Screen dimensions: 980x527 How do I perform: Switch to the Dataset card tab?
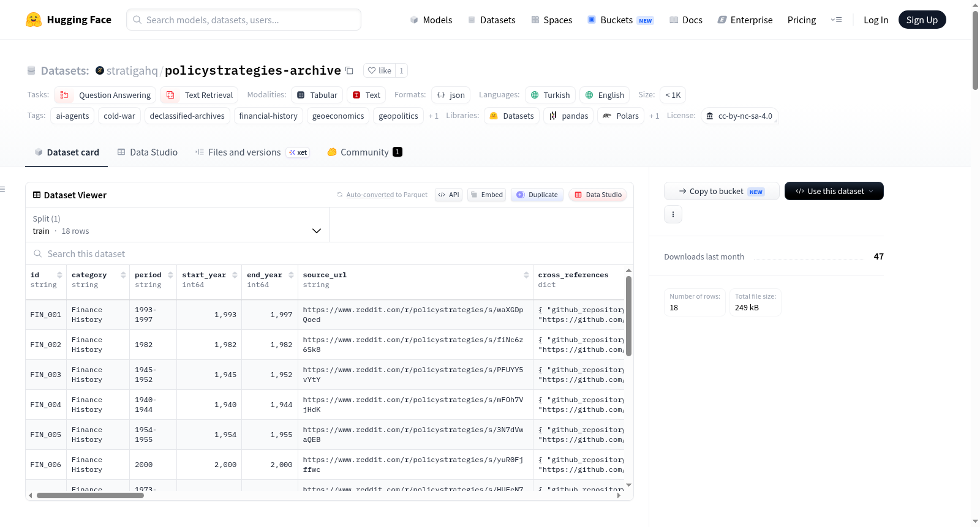tap(67, 152)
